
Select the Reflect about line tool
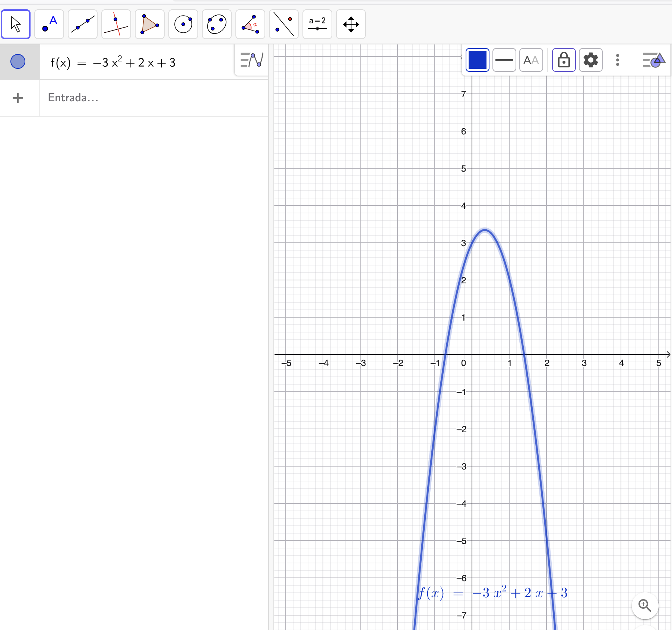[284, 25]
